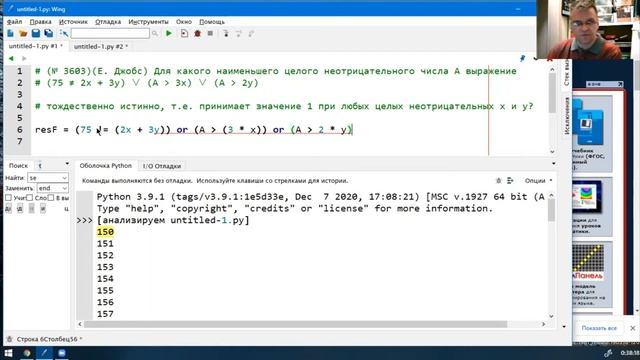The image size is (640, 360).
Task: Open the Инструменты menu
Action: click(x=148, y=22)
